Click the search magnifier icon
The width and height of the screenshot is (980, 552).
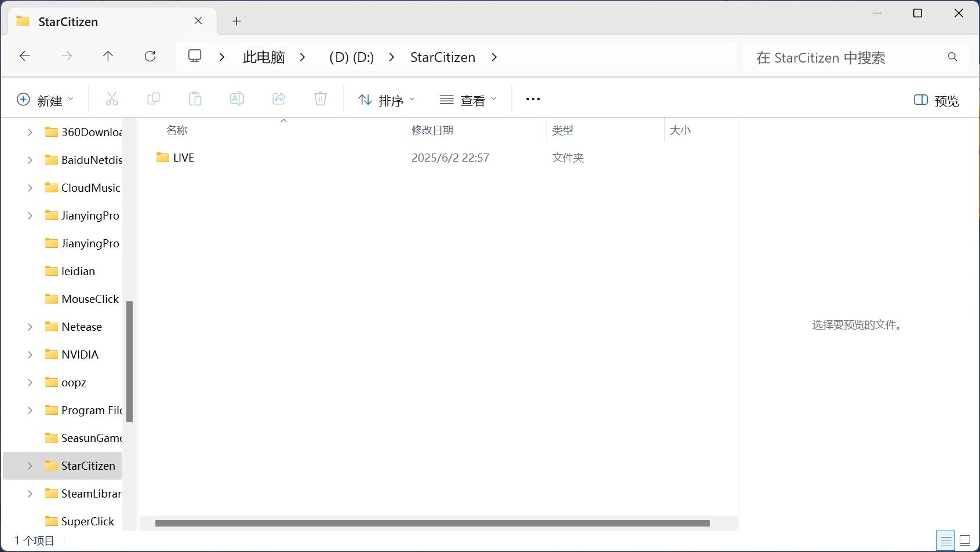(953, 57)
